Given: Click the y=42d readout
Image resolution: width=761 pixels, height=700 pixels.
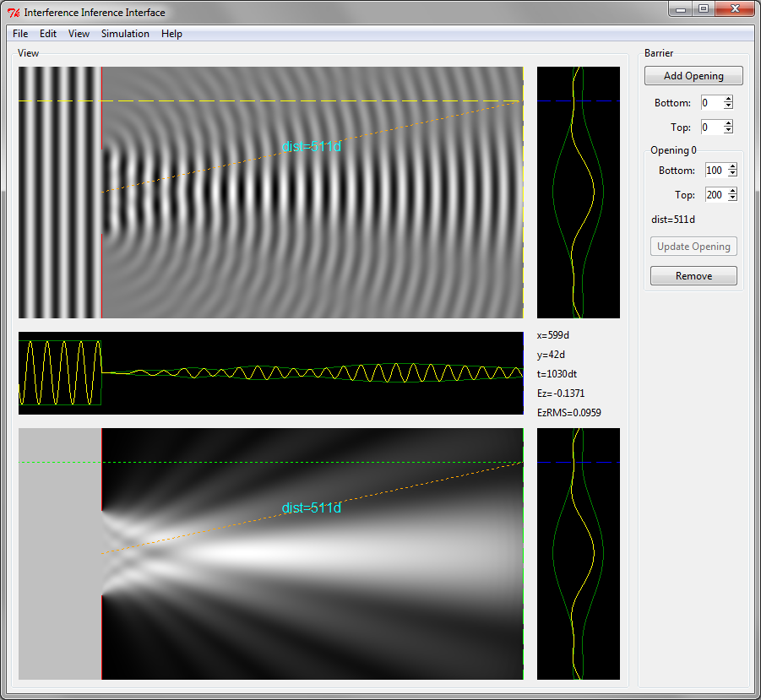Looking at the screenshot, I should [x=551, y=355].
